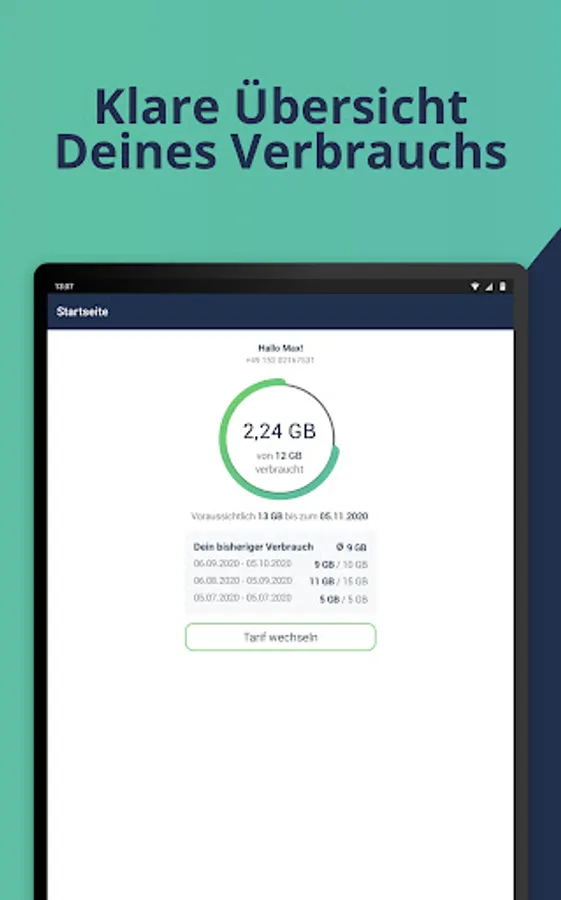The width and height of the screenshot is (561, 900).
Task: Click the 'Hallo Max!' greeting
Action: (x=280, y=348)
